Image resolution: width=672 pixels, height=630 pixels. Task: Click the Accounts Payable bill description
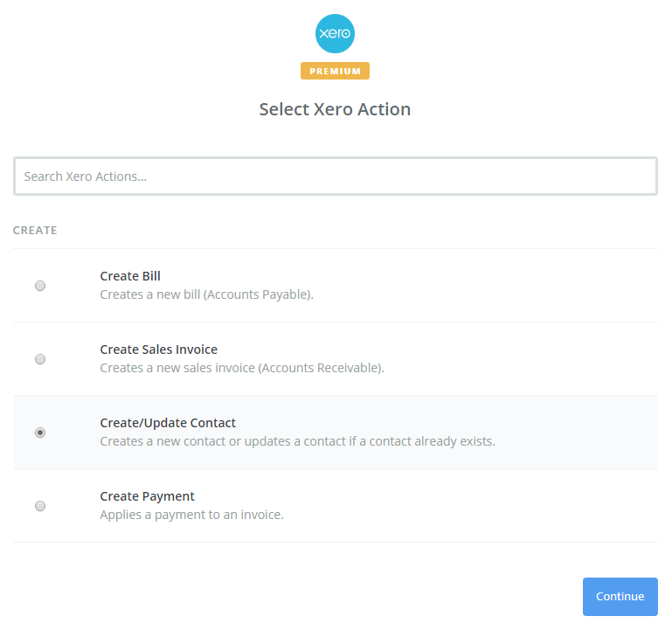point(206,294)
